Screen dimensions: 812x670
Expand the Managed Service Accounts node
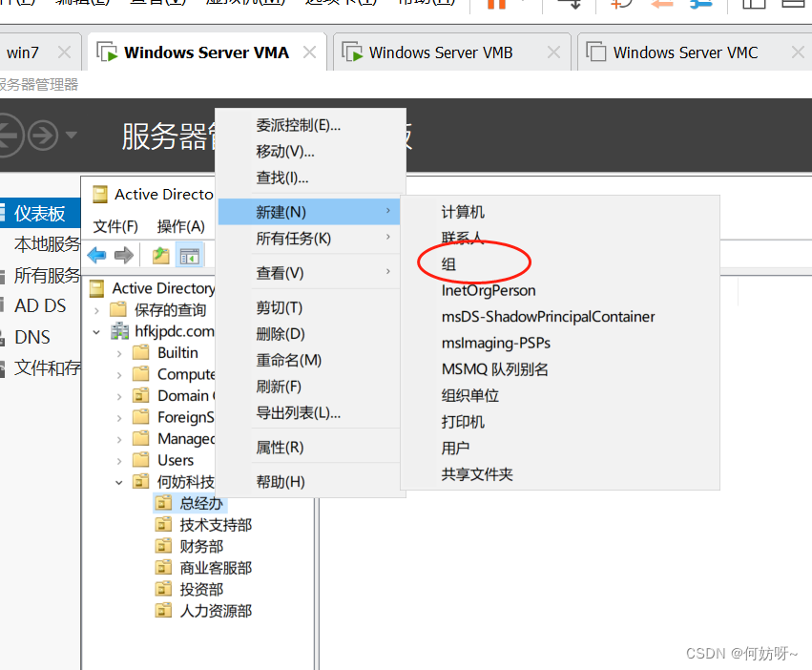[x=119, y=440]
